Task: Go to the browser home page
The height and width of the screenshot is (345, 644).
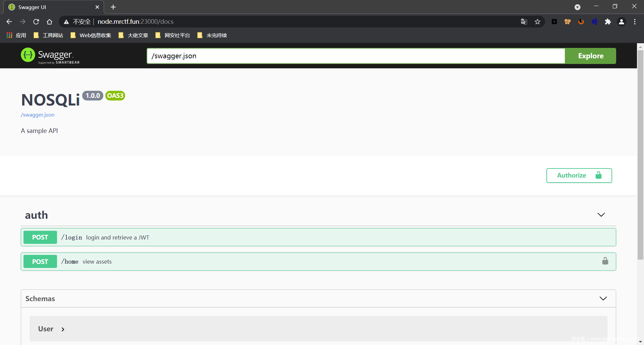Action: (50, 22)
